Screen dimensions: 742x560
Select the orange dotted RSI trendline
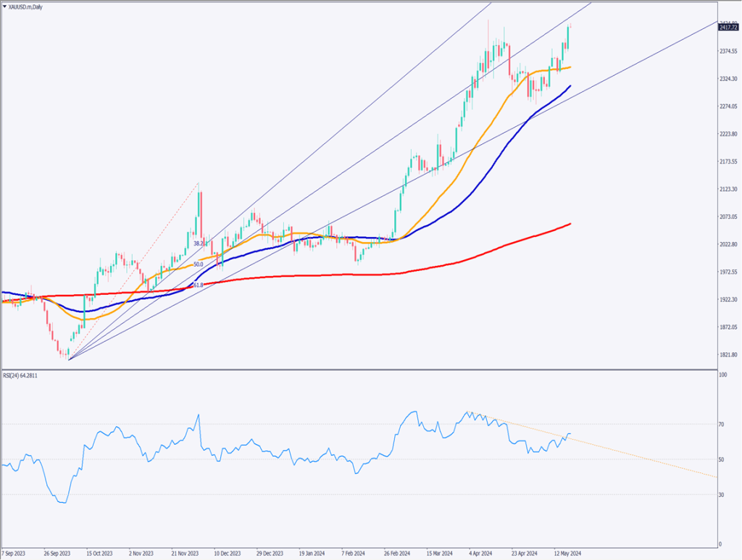pyautogui.click(x=616, y=452)
